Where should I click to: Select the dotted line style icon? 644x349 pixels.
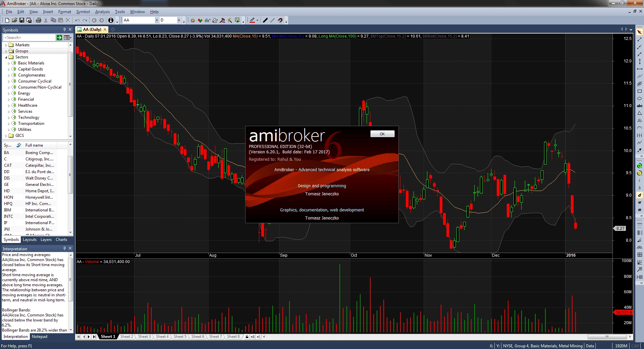pyautogui.click(x=272, y=20)
